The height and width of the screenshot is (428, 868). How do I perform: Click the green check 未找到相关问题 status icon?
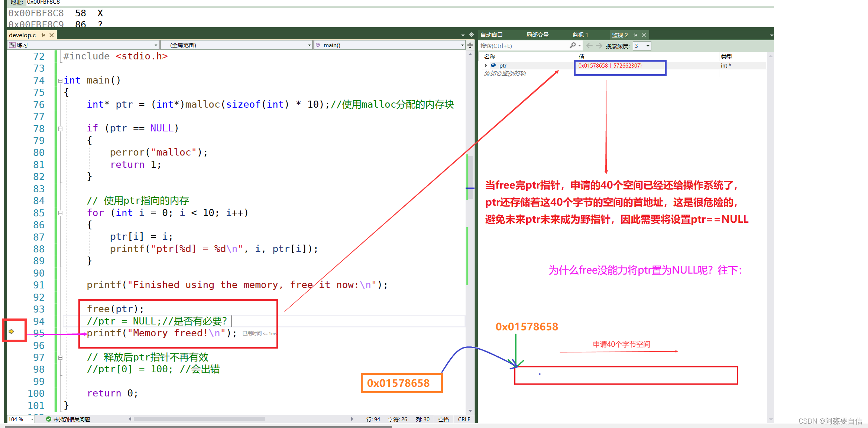point(48,419)
